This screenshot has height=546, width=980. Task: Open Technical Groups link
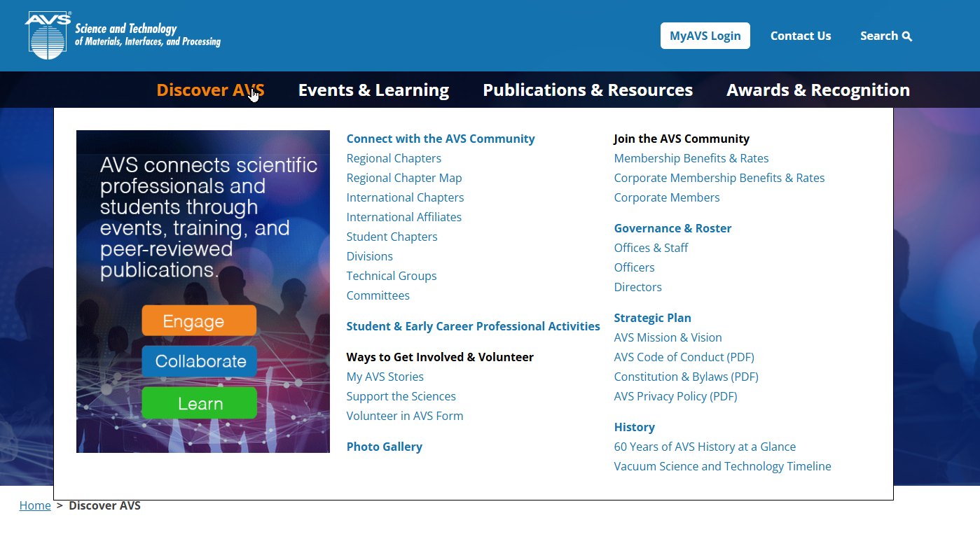(392, 276)
